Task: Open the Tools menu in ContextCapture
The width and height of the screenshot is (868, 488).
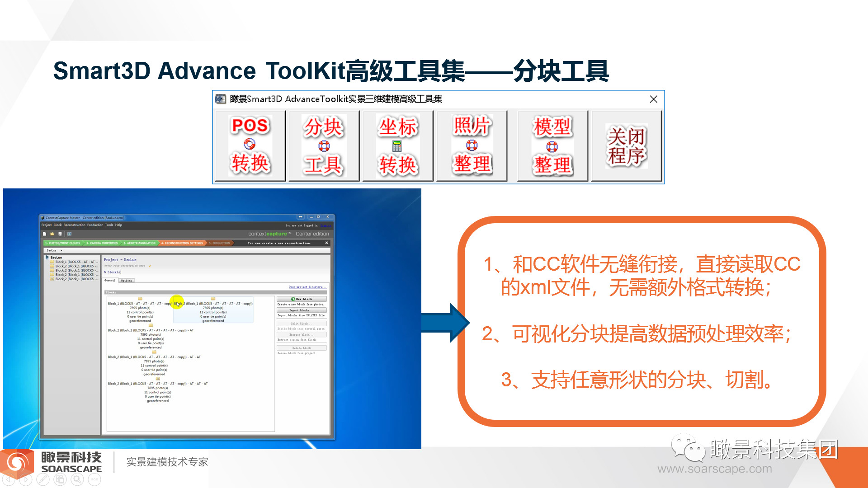Action: tap(109, 225)
